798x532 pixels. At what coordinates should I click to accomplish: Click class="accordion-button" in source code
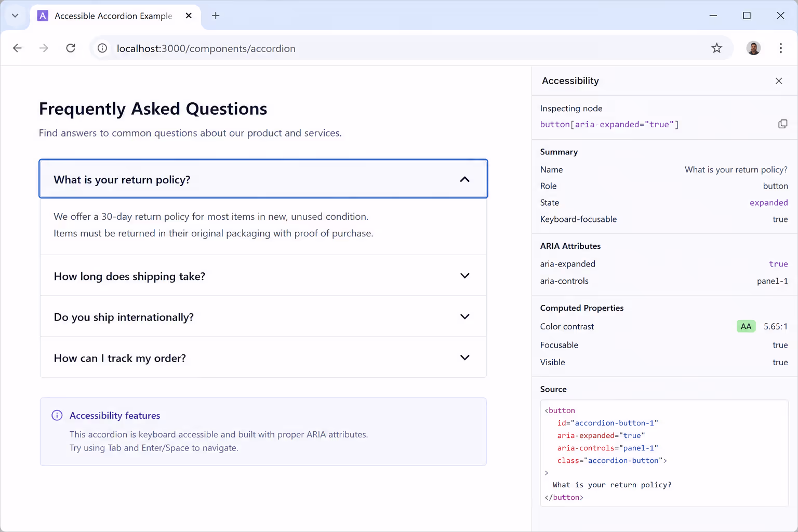[x=612, y=460]
